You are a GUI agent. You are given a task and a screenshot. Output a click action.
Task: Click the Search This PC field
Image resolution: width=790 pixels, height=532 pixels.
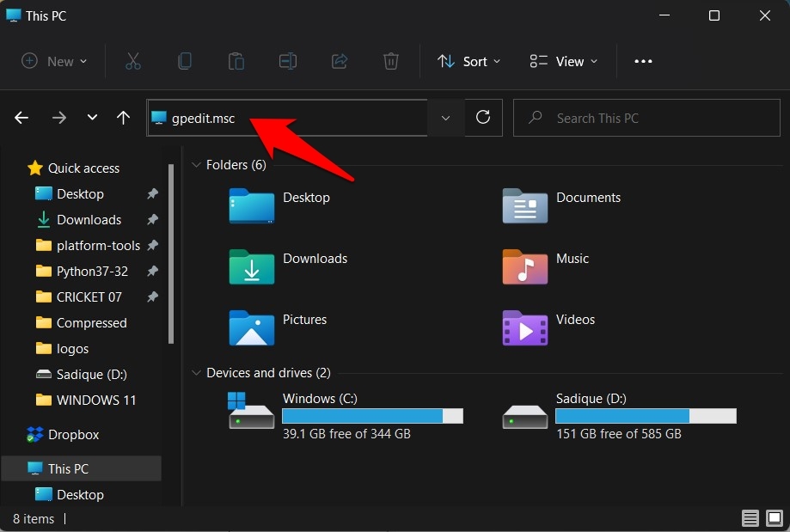pos(646,118)
